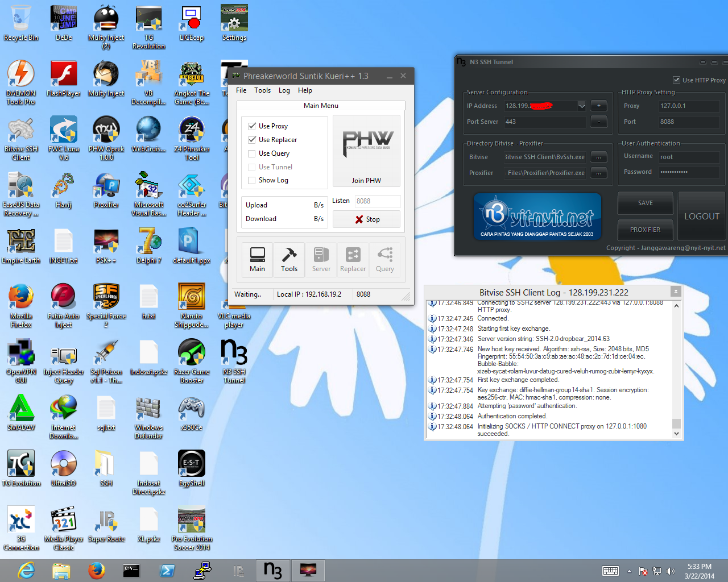728x582 pixels.
Task: Click the nyit-nyit.net banner in N3 SSH Tunnel
Action: click(x=537, y=217)
